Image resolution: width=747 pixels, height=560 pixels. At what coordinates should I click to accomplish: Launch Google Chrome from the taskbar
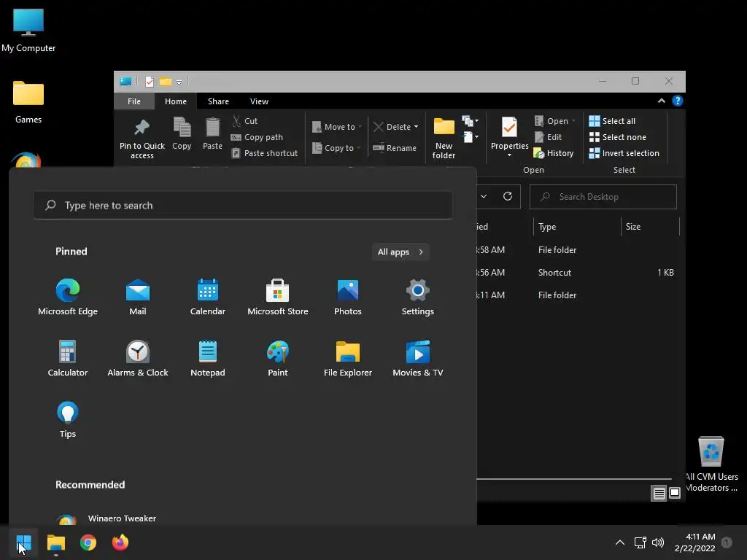[88, 542]
